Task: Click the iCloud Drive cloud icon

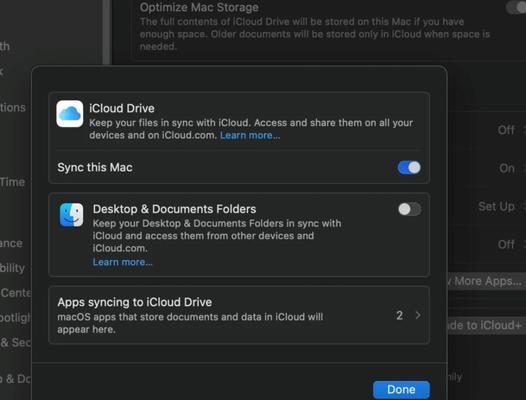Action: point(70,114)
